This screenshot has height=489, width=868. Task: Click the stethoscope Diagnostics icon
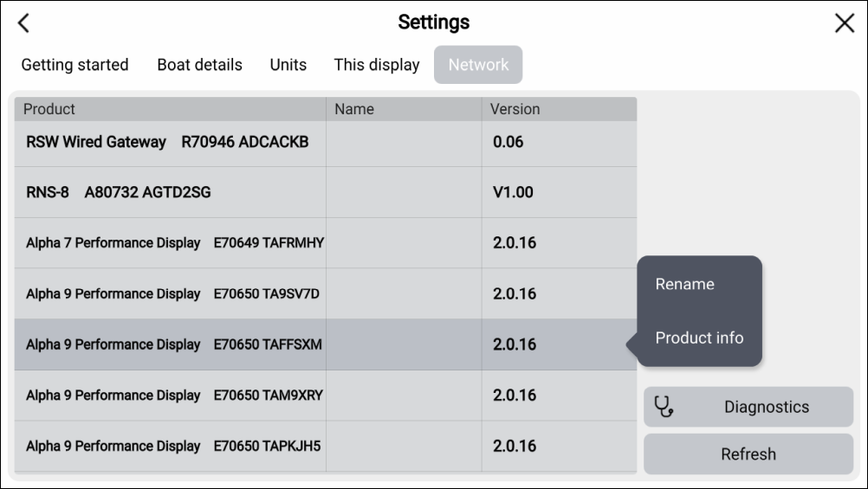[664, 407]
